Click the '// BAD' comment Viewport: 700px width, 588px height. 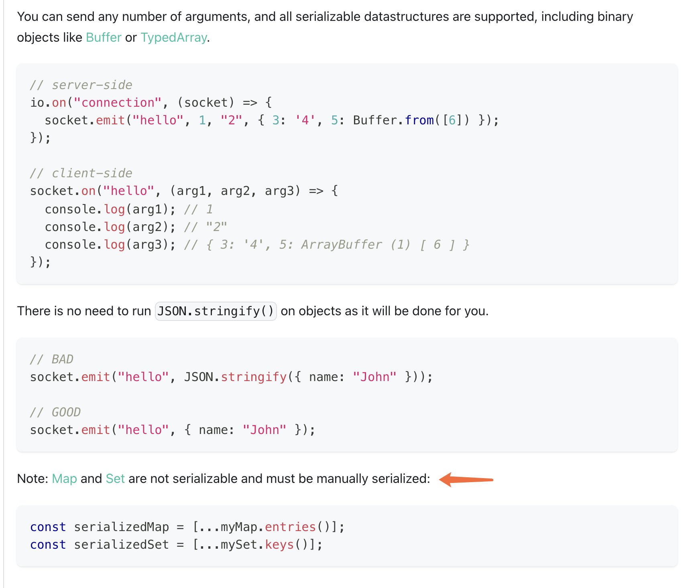(52, 359)
